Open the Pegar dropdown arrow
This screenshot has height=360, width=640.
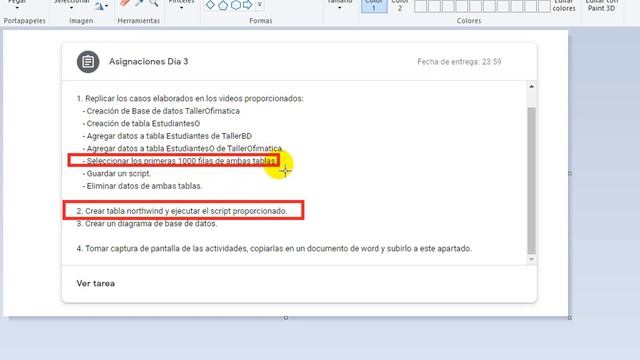click(17, 7)
